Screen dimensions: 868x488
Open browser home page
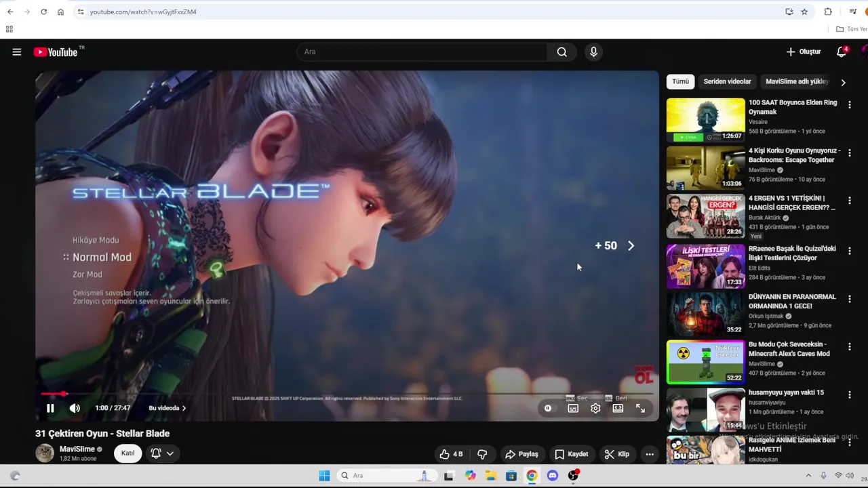60,12
